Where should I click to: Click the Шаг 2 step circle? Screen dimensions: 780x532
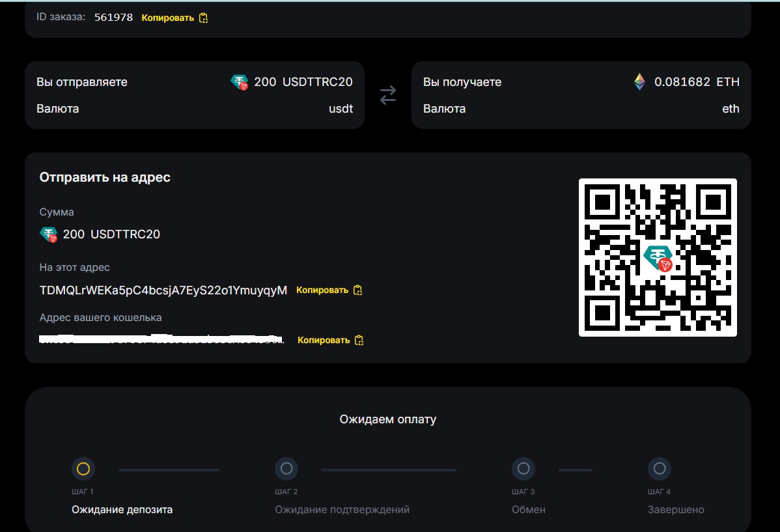pyautogui.click(x=286, y=469)
